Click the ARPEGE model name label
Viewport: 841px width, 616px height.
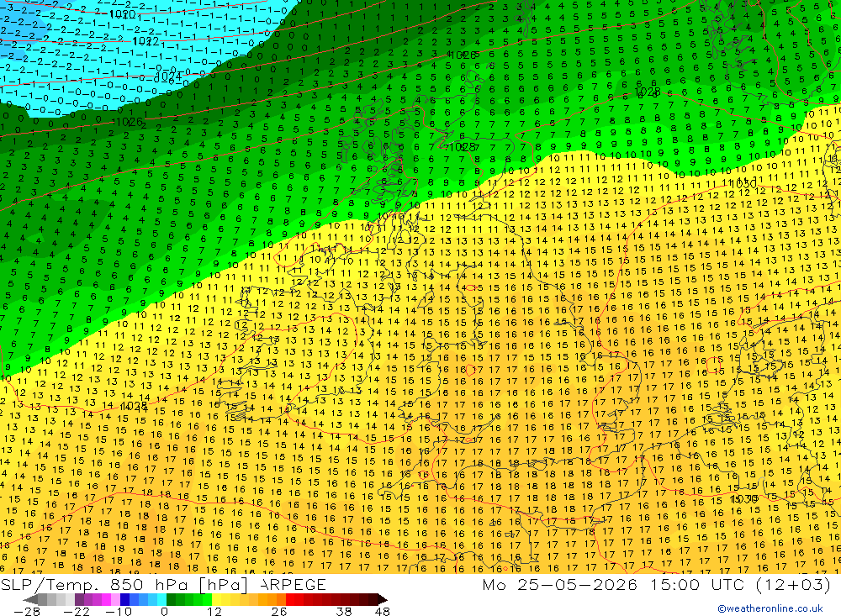(293, 584)
